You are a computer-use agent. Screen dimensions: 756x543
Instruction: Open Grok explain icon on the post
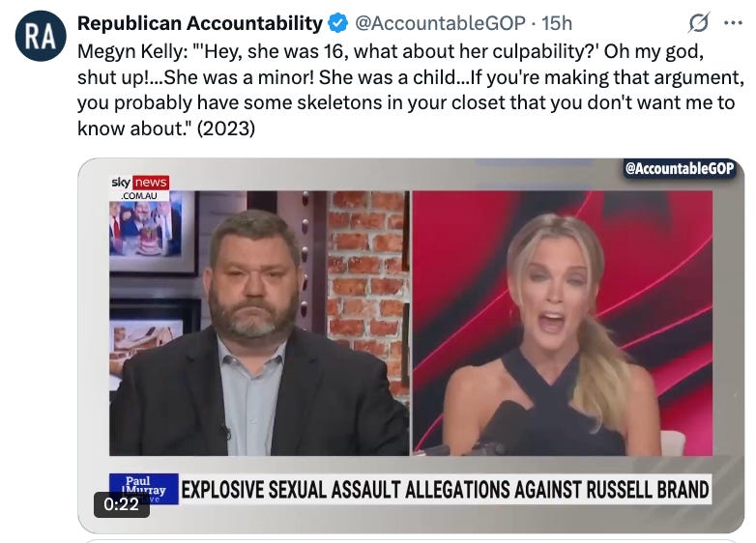(x=699, y=22)
